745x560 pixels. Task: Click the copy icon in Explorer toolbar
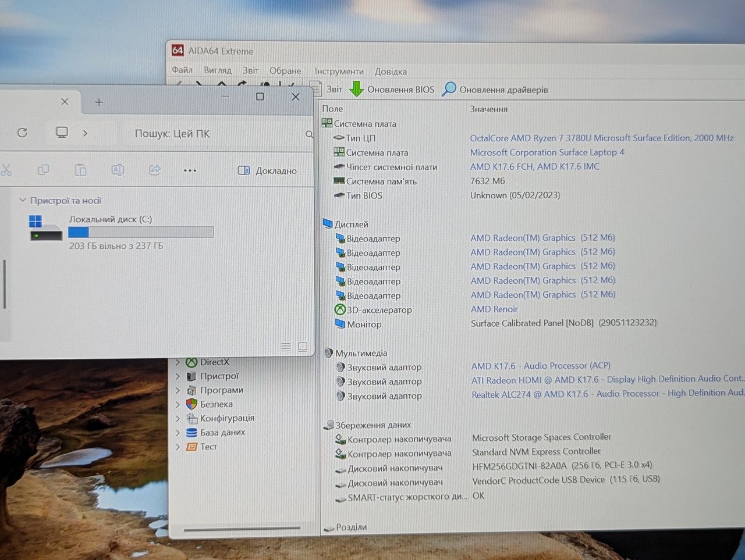(43, 170)
